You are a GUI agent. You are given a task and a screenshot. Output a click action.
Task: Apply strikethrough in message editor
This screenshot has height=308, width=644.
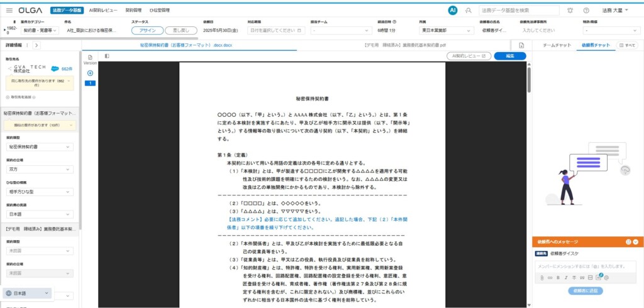point(574,278)
